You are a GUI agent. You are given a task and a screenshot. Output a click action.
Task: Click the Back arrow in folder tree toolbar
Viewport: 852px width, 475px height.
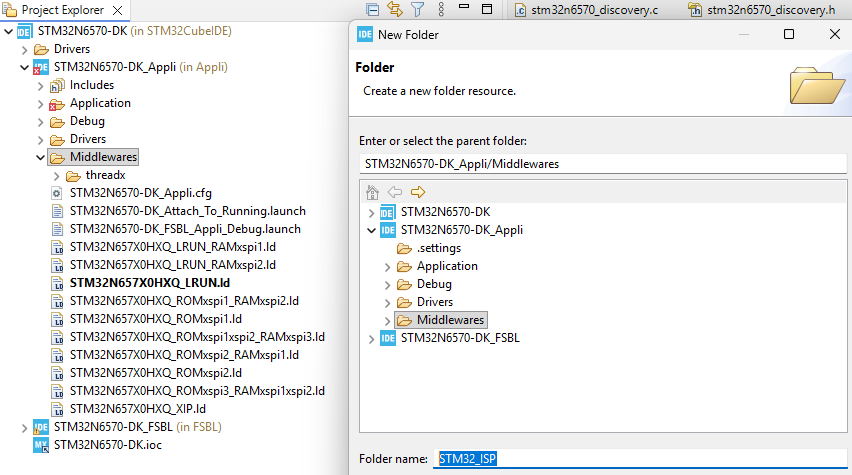tap(395, 192)
